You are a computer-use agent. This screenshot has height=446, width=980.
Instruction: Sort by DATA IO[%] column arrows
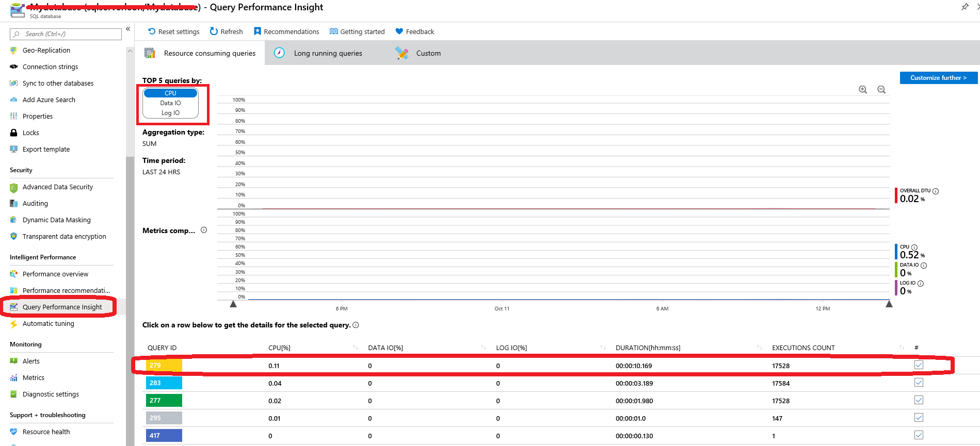tap(484, 348)
